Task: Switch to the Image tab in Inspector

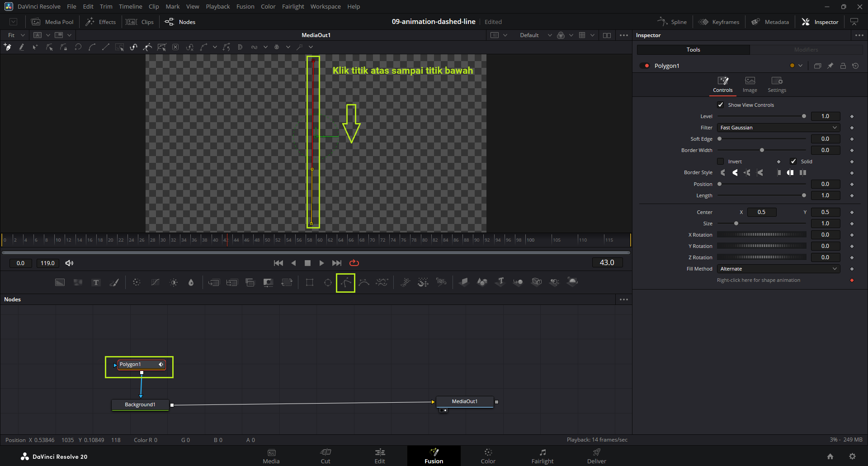Action: coord(750,84)
